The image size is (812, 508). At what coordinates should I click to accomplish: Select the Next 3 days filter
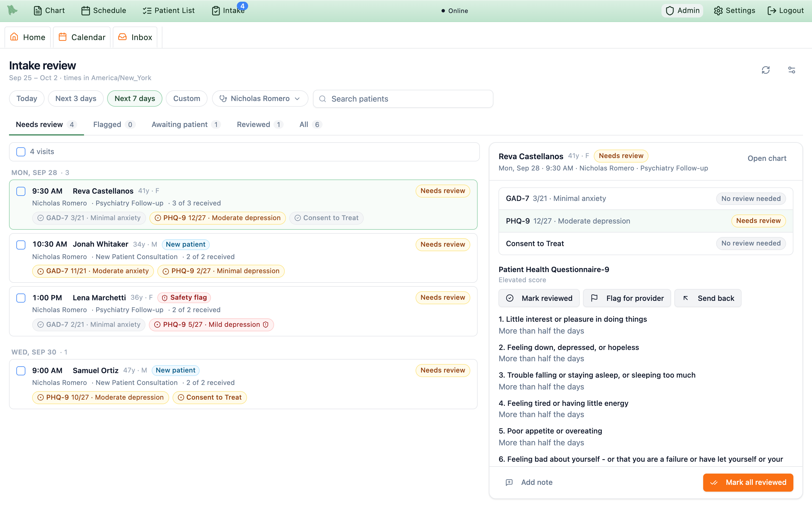(x=76, y=98)
